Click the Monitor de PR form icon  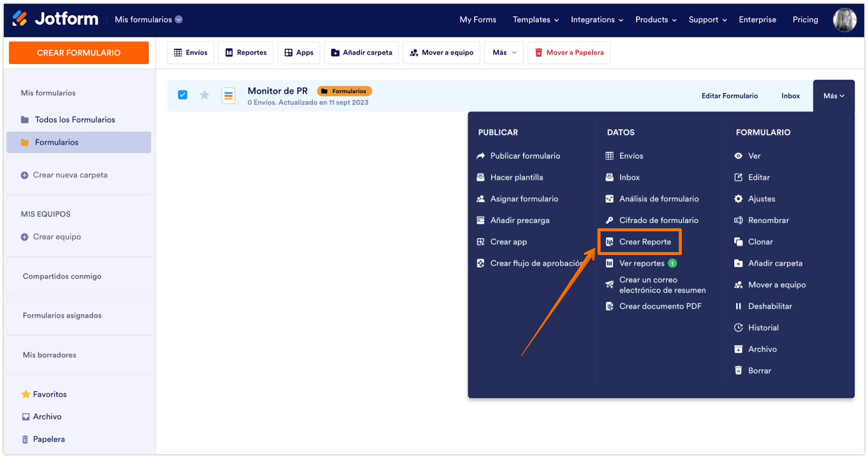(228, 96)
